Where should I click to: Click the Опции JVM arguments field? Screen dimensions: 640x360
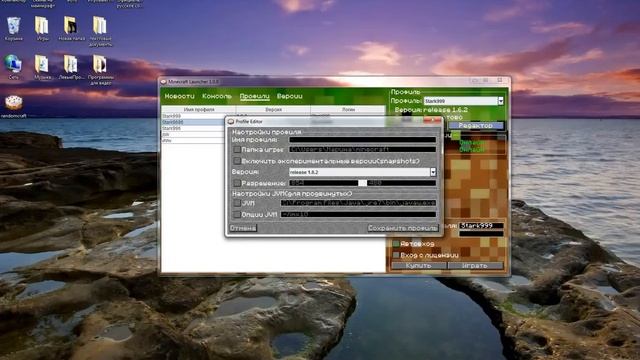pyautogui.click(x=358, y=214)
